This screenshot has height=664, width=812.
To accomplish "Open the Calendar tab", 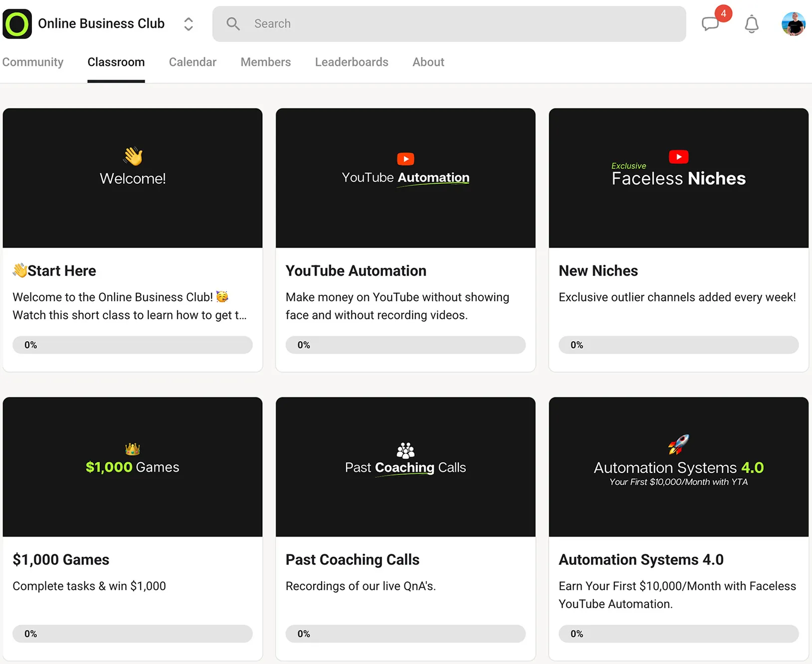I will pyautogui.click(x=193, y=62).
